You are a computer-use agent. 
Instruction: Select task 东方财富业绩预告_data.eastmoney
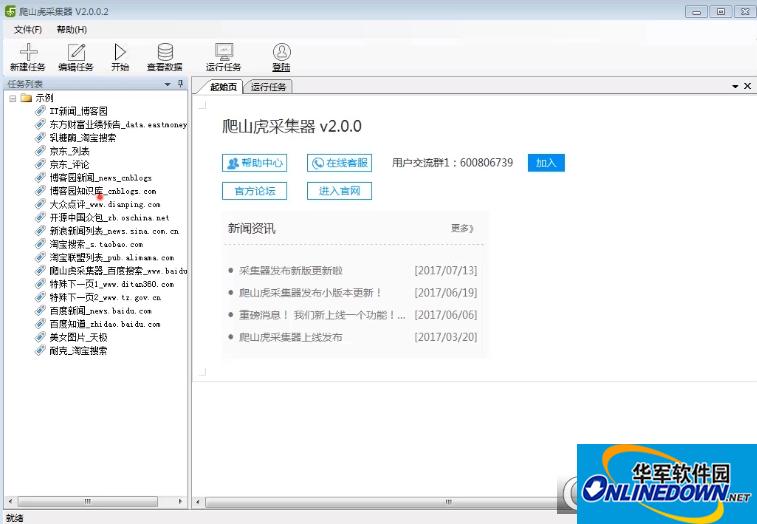[x=118, y=125]
